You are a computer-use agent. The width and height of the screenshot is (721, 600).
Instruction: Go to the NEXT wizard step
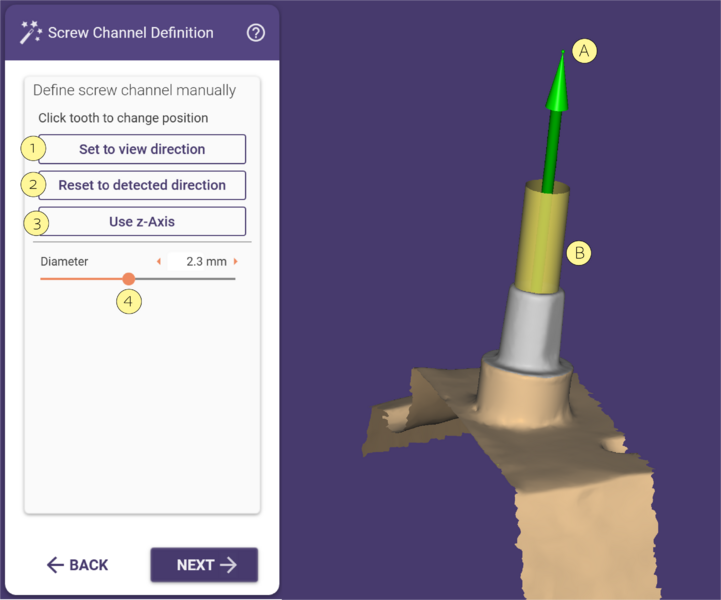pos(204,565)
